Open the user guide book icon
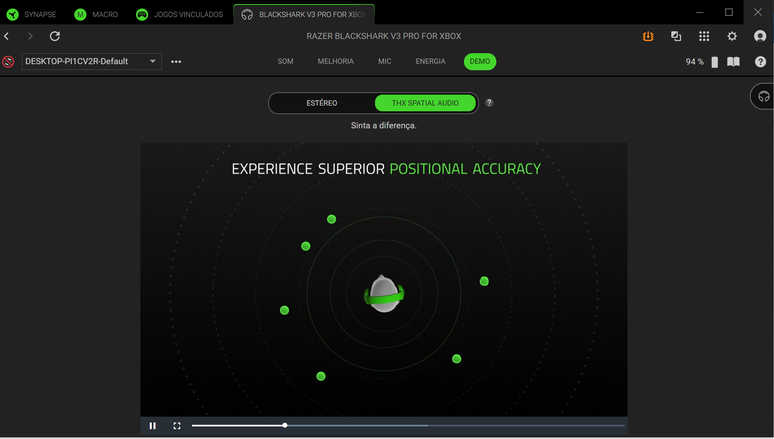Viewport: 774px width, 439px height. tap(734, 62)
